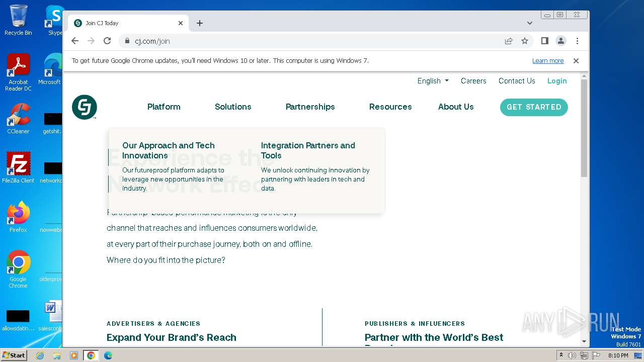The width and height of the screenshot is (644, 362).
Task: Open Our Approach and Tech Innovations
Action: tap(169, 150)
